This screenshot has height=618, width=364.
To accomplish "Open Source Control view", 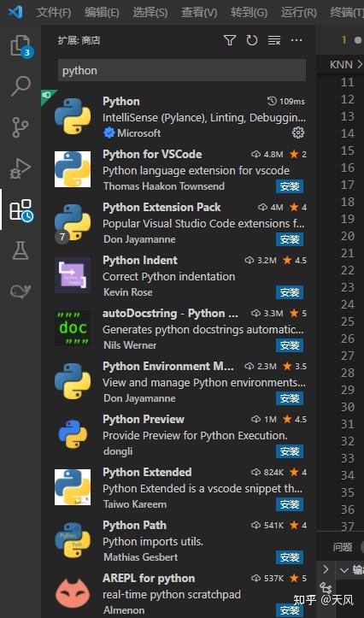I will tap(21, 127).
